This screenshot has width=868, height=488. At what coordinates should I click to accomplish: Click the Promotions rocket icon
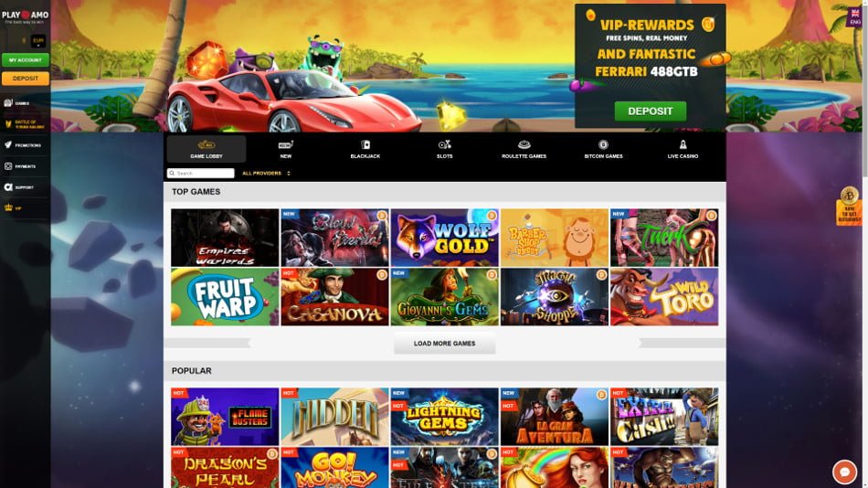point(8,145)
